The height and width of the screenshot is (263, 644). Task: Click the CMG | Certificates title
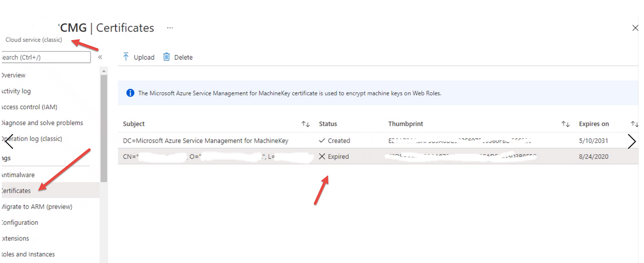coord(107,28)
